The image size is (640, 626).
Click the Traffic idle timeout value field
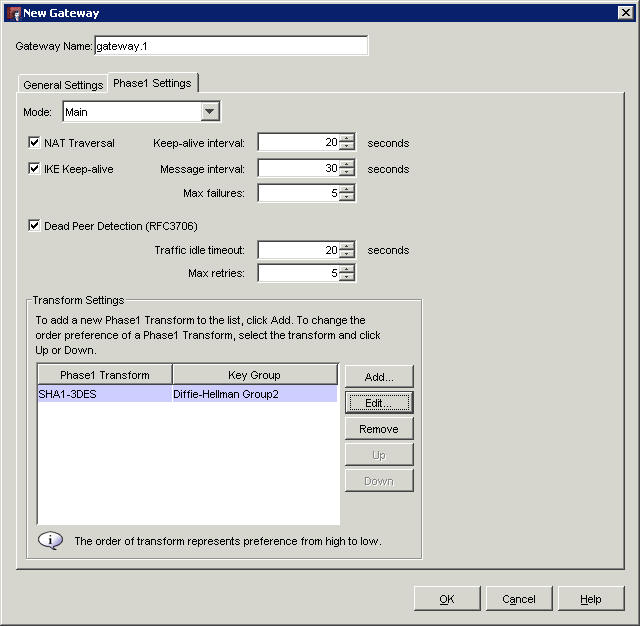coord(299,250)
